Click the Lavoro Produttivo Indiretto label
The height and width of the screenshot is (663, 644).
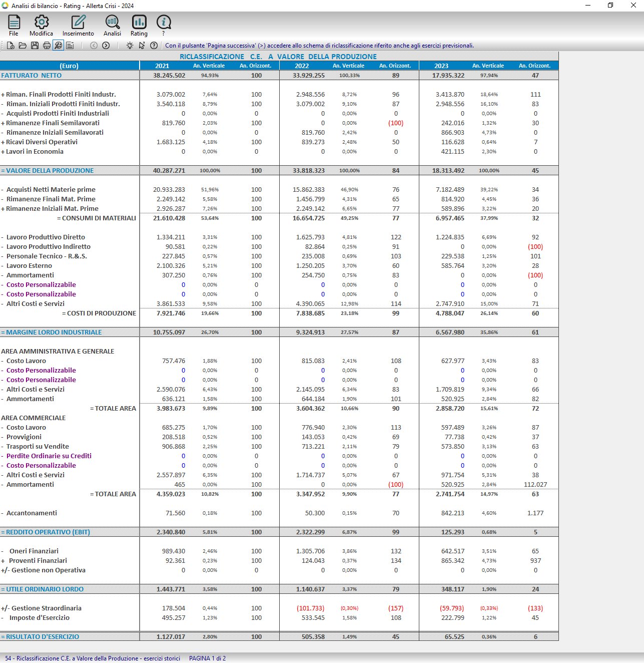click(x=49, y=247)
